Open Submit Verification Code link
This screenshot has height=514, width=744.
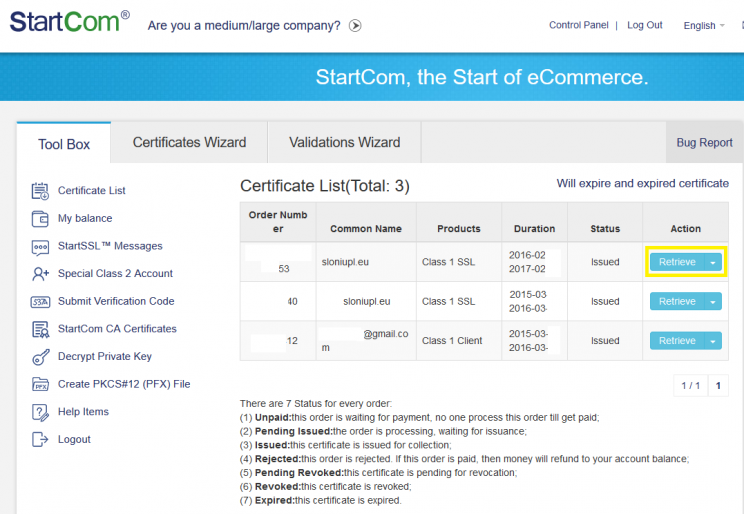[x=116, y=301]
